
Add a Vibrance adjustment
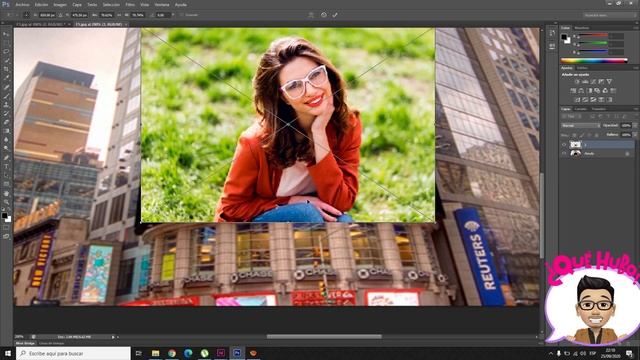coord(609,82)
